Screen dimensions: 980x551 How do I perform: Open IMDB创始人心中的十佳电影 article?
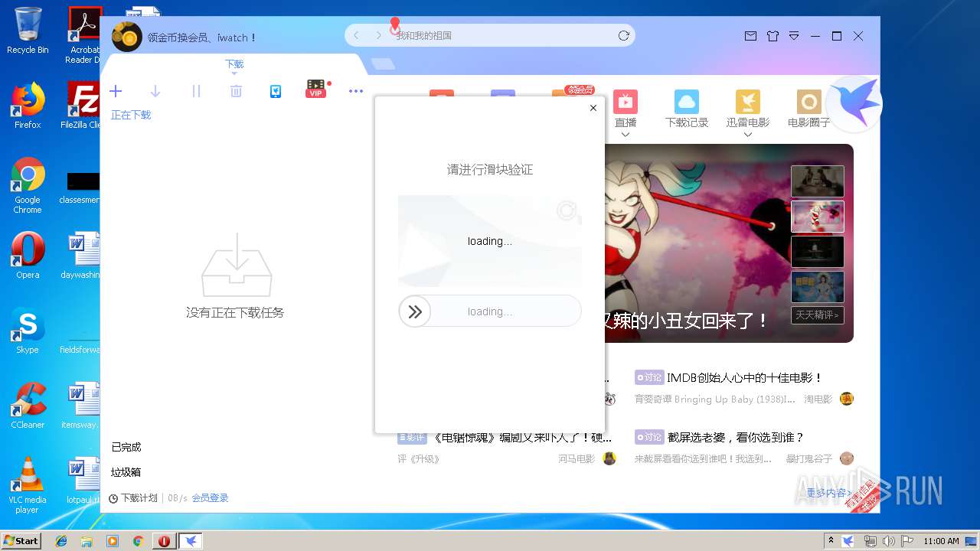(744, 377)
